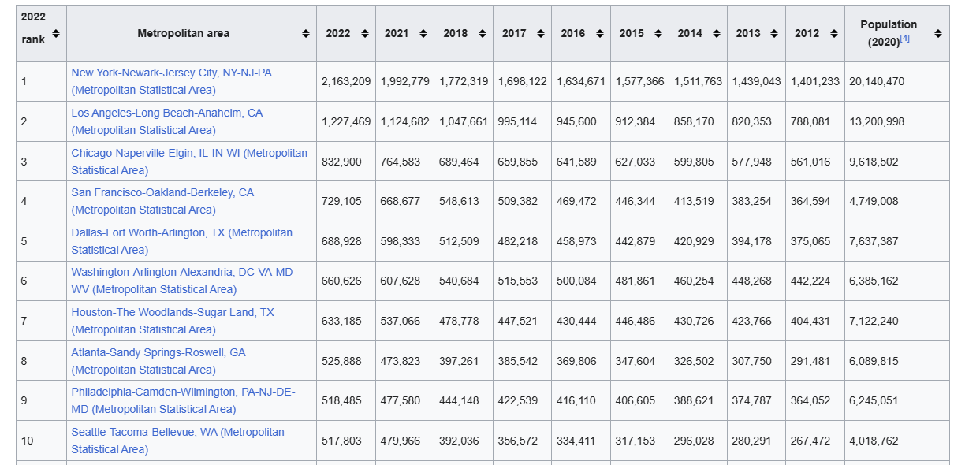Click Houston 2014 value 430,726
980x465 pixels.
[x=694, y=321]
